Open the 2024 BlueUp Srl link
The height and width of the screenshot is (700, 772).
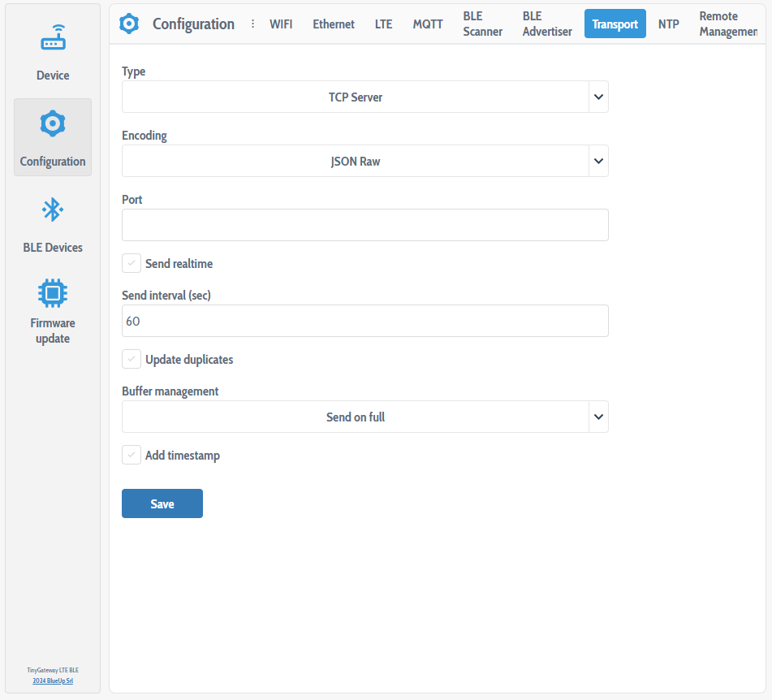(x=53, y=681)
